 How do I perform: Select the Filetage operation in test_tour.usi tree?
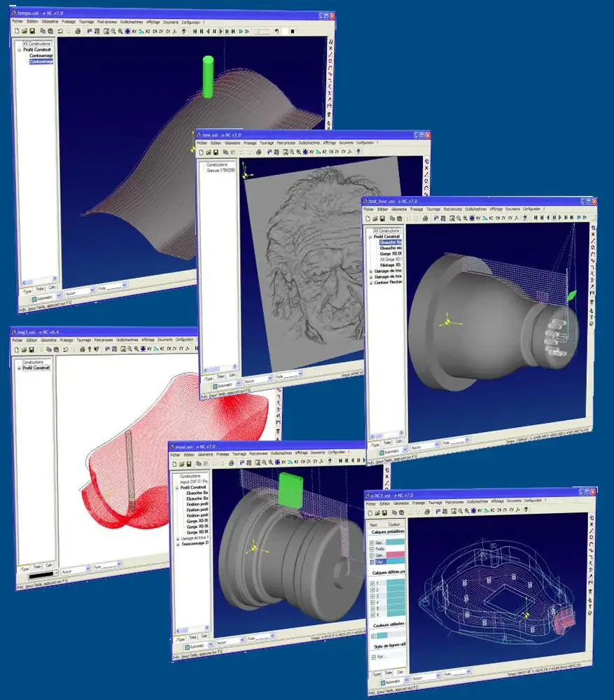coord(390,265)
